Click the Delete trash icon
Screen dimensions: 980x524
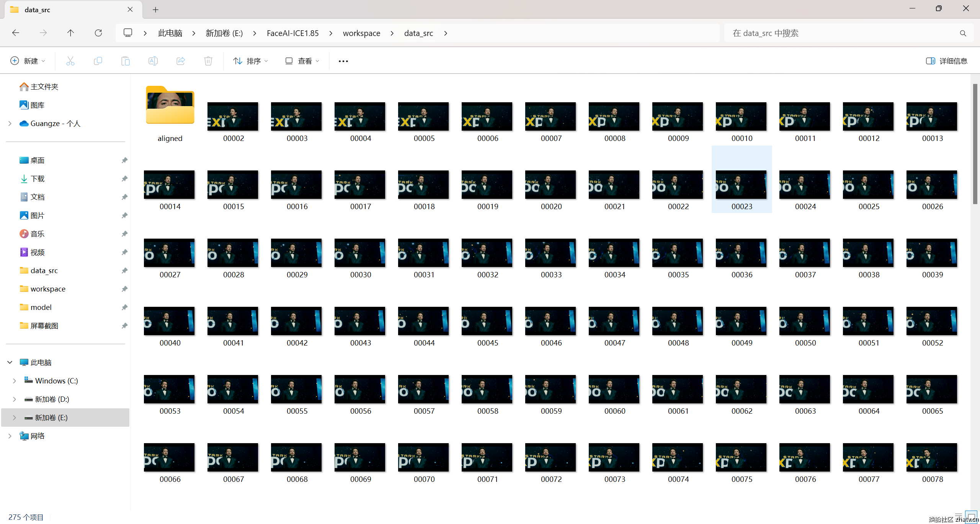208,61
